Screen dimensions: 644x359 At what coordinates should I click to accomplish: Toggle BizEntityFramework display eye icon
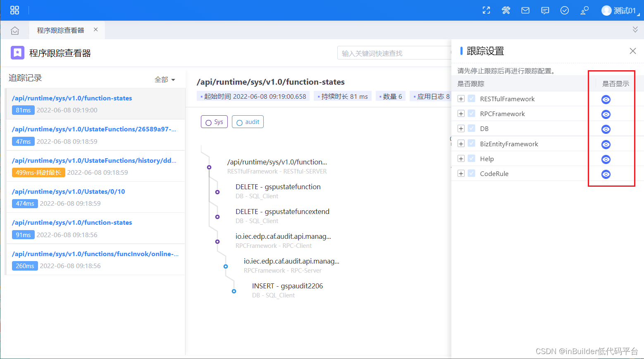[606, 145]
